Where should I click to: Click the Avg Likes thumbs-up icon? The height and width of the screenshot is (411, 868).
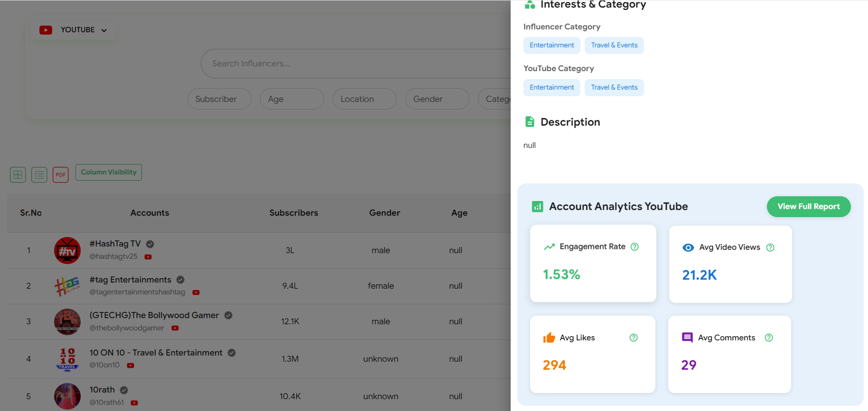tap(549, 337)
